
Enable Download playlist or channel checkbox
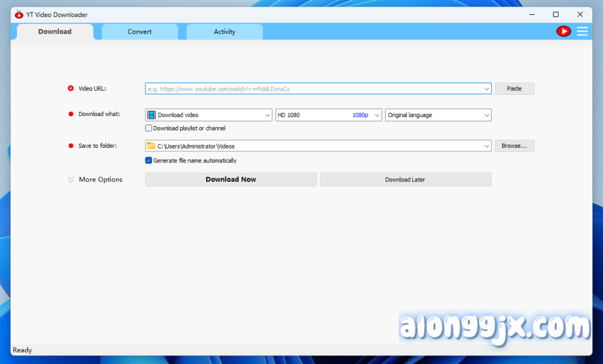coord(148,128)
